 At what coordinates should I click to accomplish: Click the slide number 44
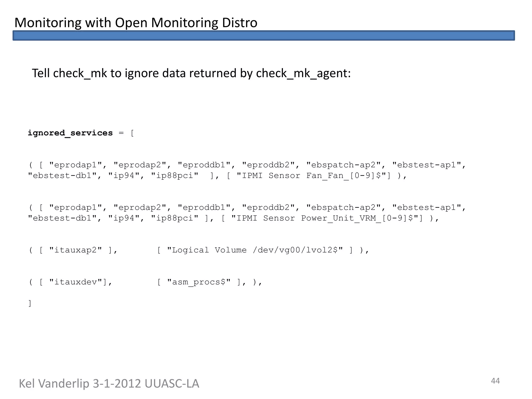point(495,381)
